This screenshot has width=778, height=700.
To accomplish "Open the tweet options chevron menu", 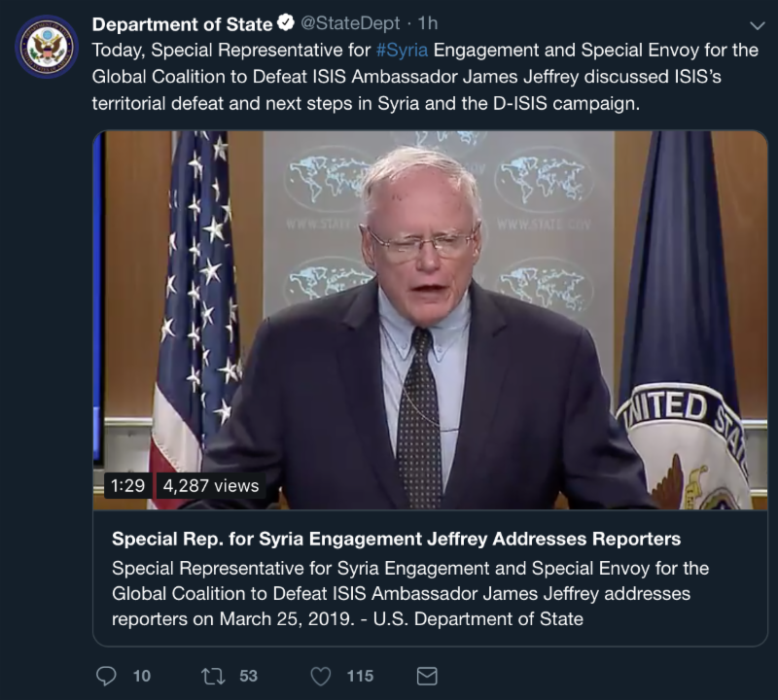I will tap(759, 24).
